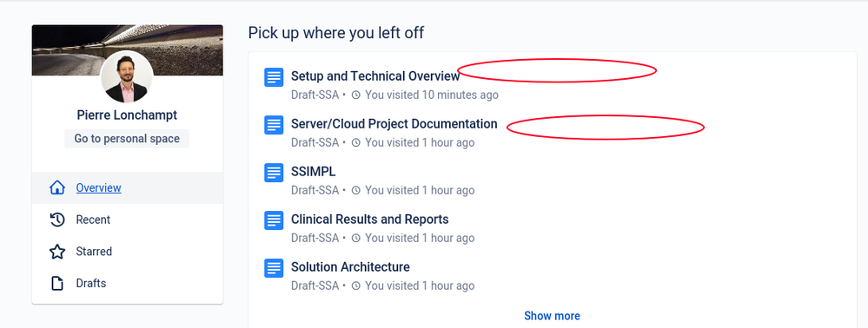Click the Drafts page icon

coord(57,283)
